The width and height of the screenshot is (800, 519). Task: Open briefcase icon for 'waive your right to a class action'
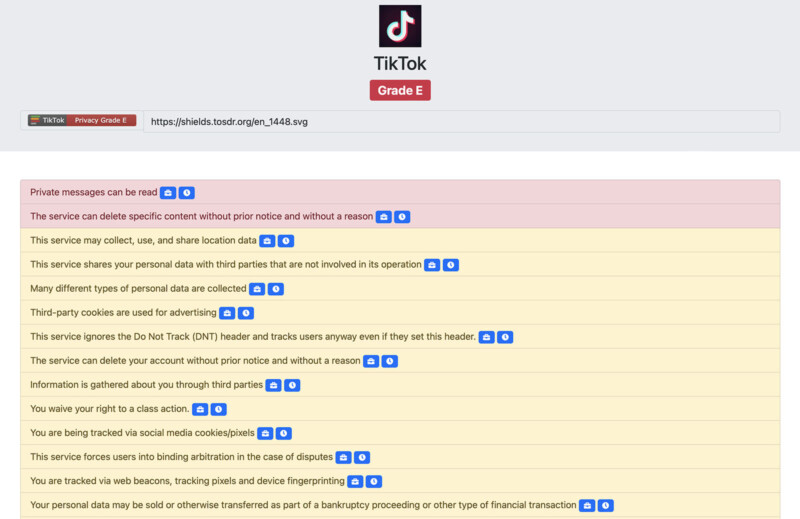[x=200, y=409]
